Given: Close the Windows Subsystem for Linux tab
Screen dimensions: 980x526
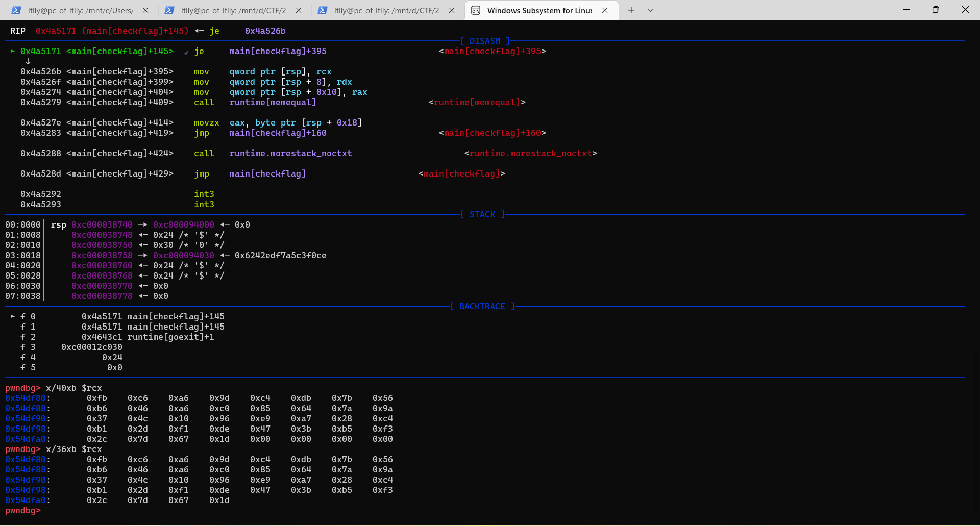Looking at the screenshot, I should (605, 10).
